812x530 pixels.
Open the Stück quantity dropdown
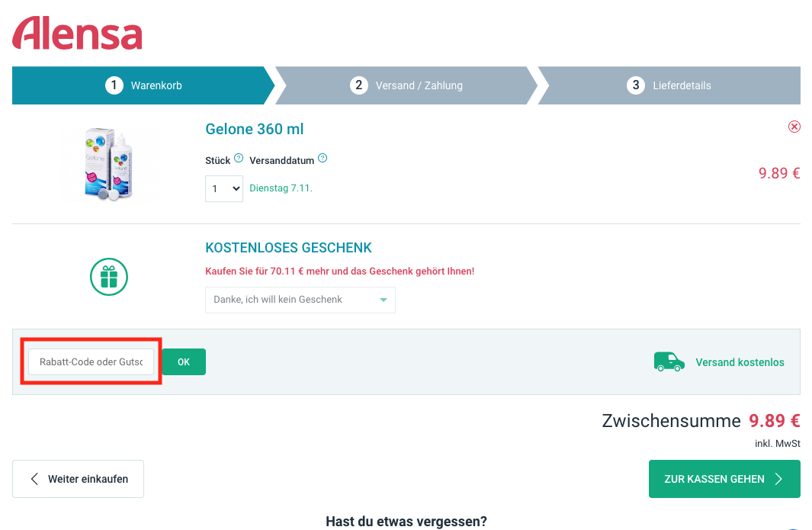click(224, 188)
